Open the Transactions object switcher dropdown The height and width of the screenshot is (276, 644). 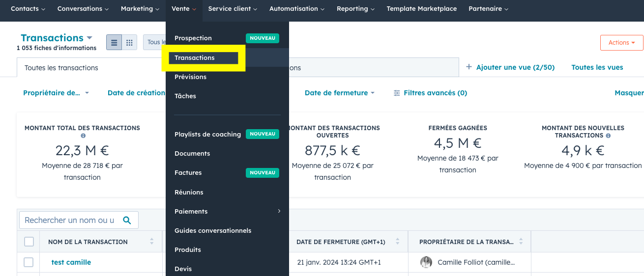click(x=57, y=38)
